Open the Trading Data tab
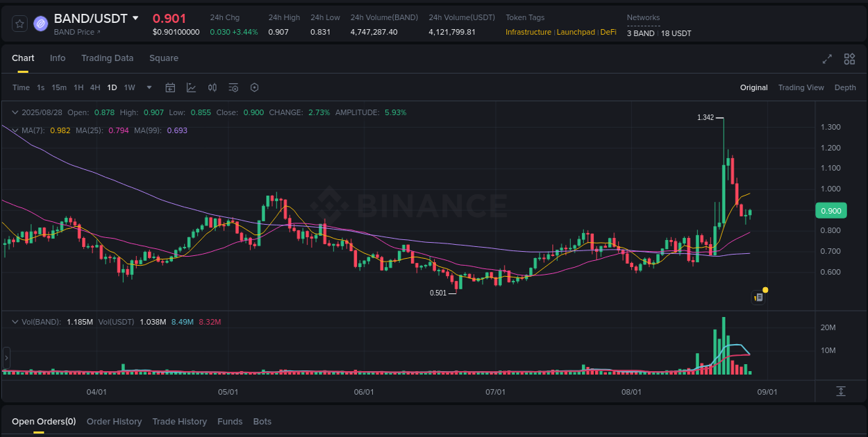This screenshot has width=868, height=437. pyautogui.click(x=107, y=58)
